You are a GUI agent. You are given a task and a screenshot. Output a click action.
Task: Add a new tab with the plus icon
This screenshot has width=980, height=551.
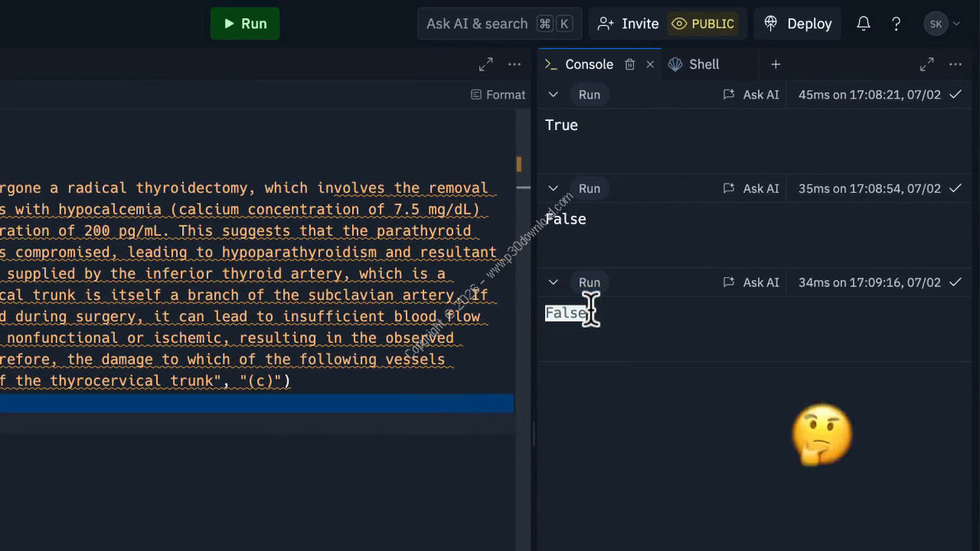[x=776, y=64]
